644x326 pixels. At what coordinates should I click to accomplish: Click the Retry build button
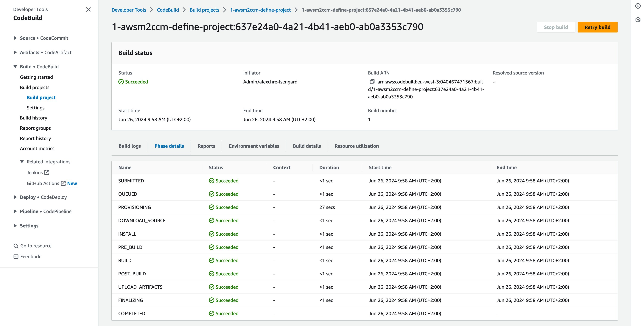tap(597, 27)
